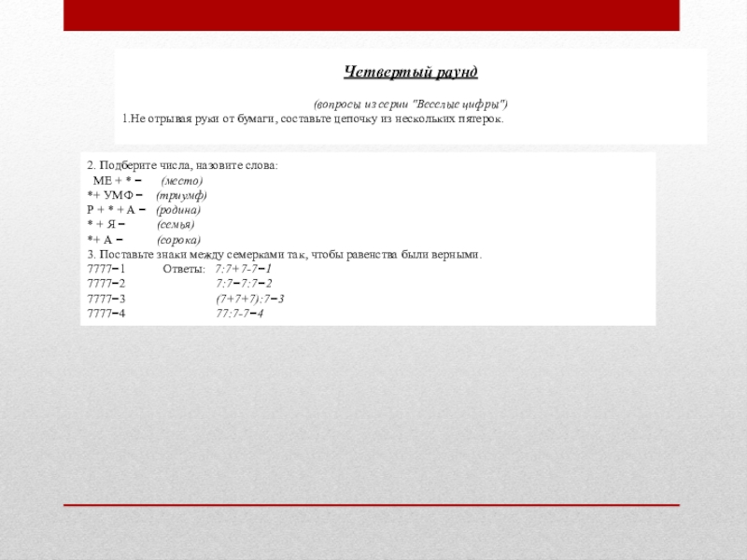Click the line "3. Поставьте знаки между семерками"
Image resolution: width=747 pixels, height=560 pixels.
click(285, 255)
